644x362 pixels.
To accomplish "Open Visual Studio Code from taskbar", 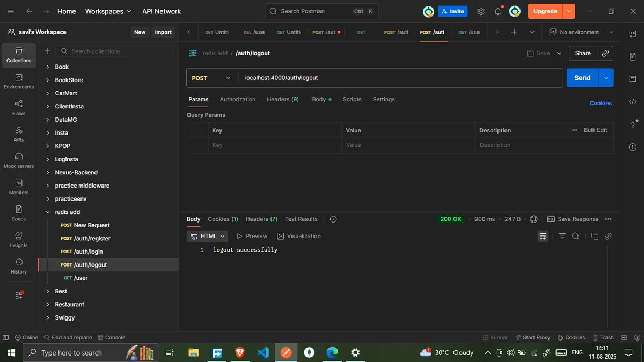I will tap(262, 352).
